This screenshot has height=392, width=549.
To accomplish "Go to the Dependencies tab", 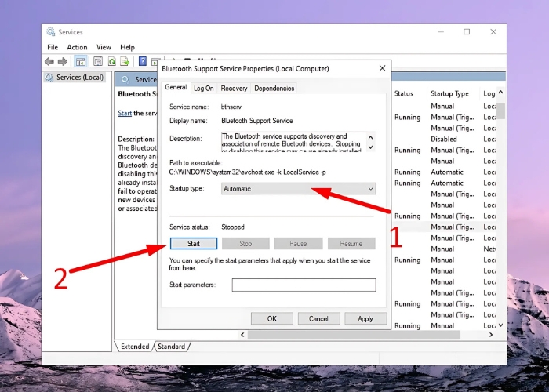I will 274,89.
